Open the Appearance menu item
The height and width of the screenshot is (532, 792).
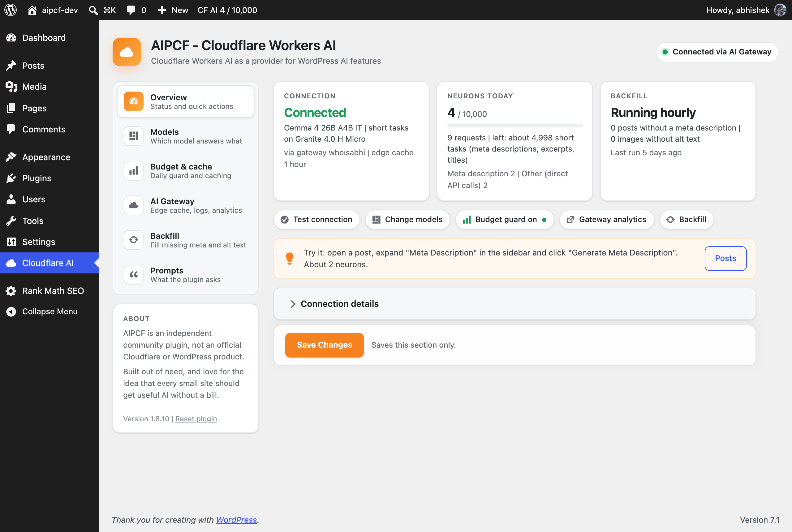click(x=49, y=157)
